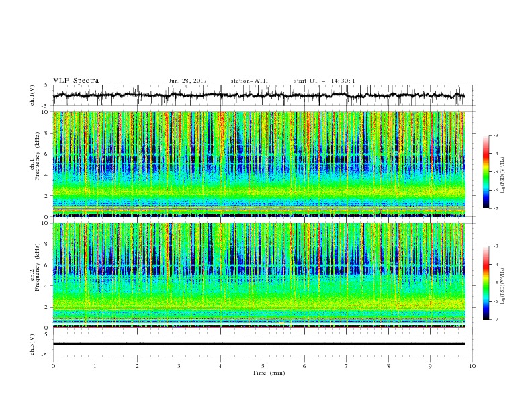Click the "start UT = 14:30:1" text
This screenshot has width=532, height=411.
324,81
